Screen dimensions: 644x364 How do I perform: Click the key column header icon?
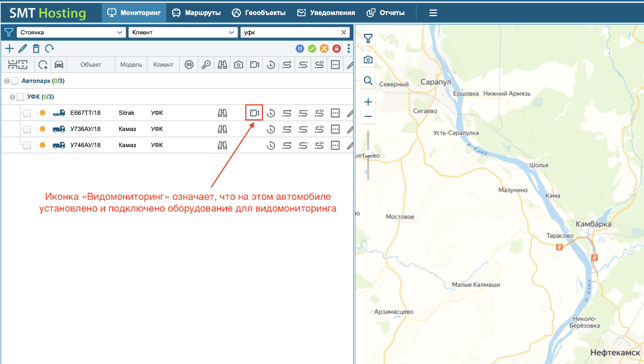tap(206, 64)
